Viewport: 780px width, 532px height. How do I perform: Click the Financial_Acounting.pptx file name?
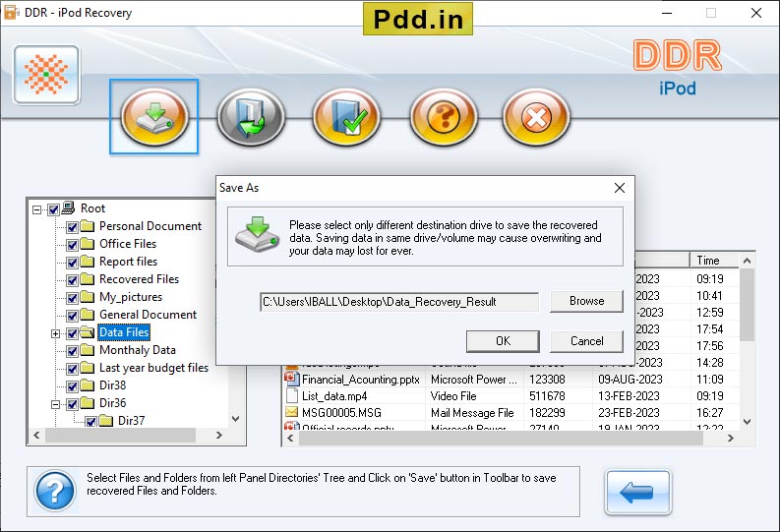click(x=361, y=380)
